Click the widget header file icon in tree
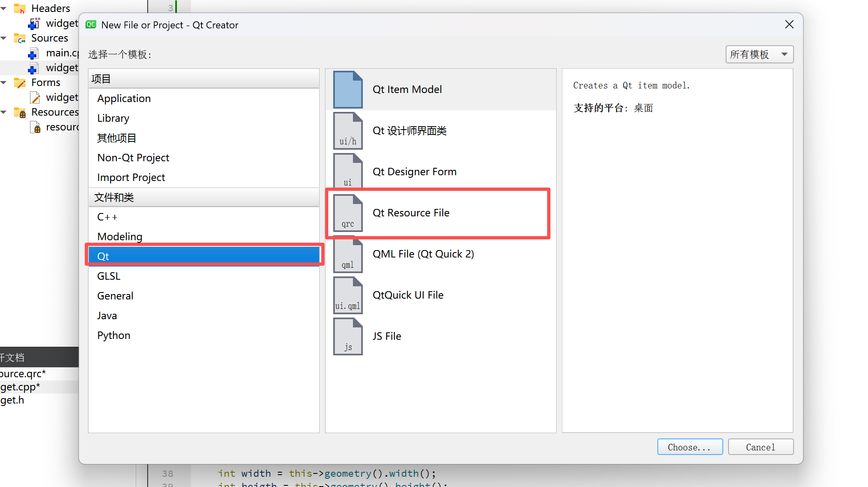This screenshot has height=487, width=868. pos(34,23)
